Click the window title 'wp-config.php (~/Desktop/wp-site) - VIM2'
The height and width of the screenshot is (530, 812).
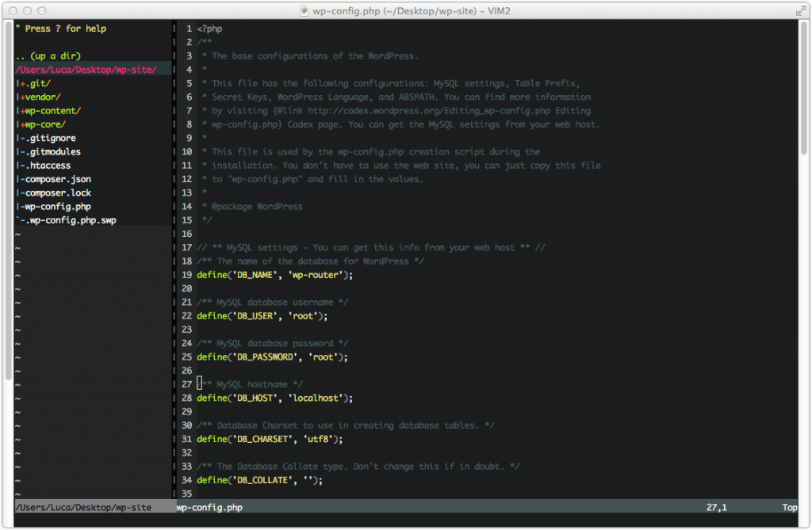tap(412, 11)
